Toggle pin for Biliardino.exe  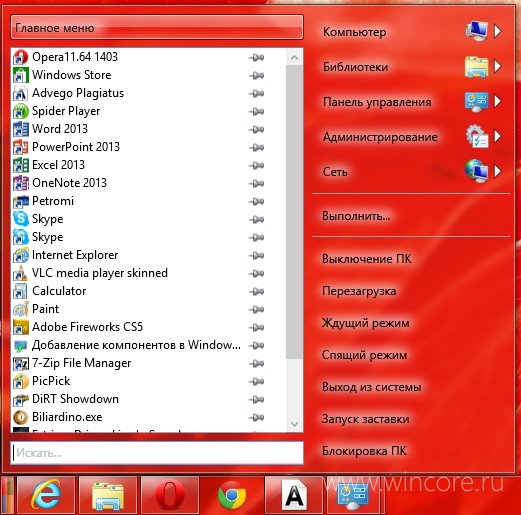[x=256, y=418]
